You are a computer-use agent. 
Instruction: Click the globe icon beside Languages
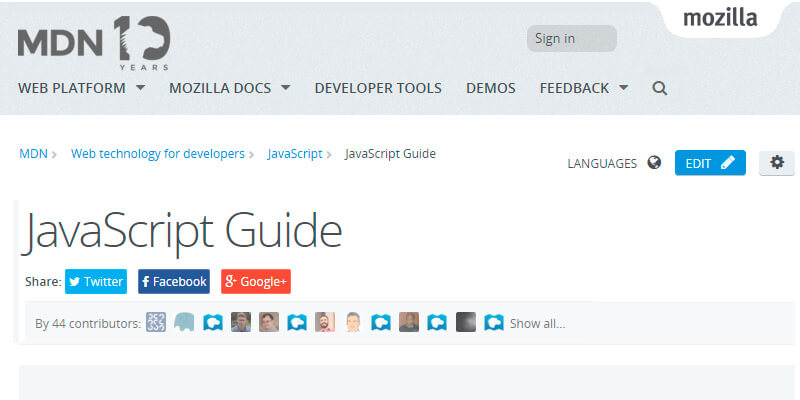654,163
